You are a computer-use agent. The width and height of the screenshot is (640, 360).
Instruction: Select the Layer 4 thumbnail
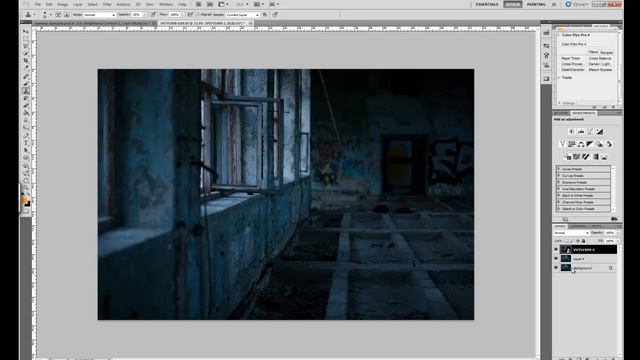coord(566,258)
